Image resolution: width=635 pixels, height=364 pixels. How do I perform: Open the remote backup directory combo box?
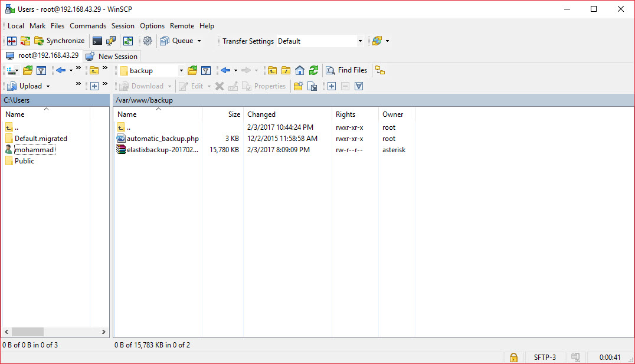[152, 71]
